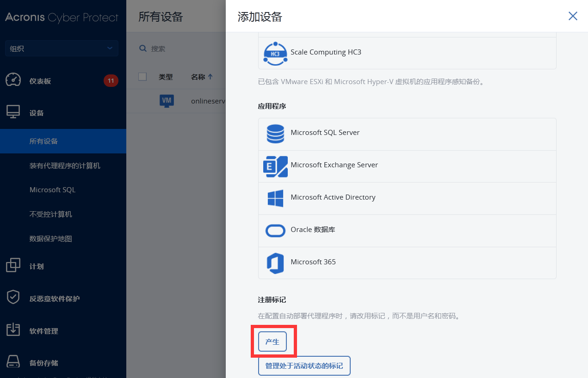Open 设备 section in the sidebar

click(37, 113)
